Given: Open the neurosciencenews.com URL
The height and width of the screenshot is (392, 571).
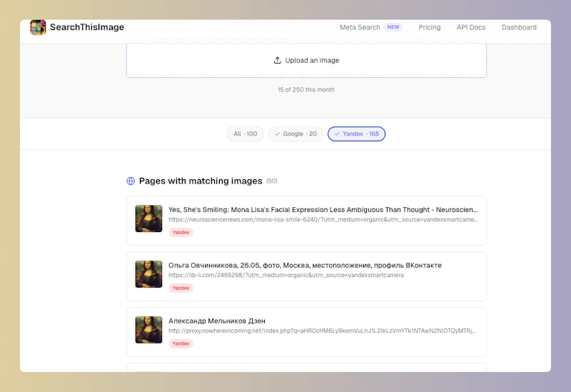Looking at the screenshot, I should (323, 219).
